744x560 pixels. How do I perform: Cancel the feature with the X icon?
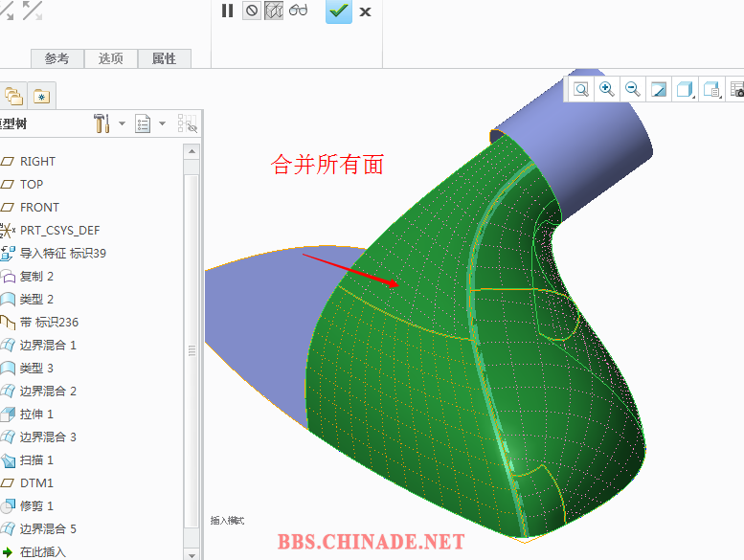coord(365,12)
